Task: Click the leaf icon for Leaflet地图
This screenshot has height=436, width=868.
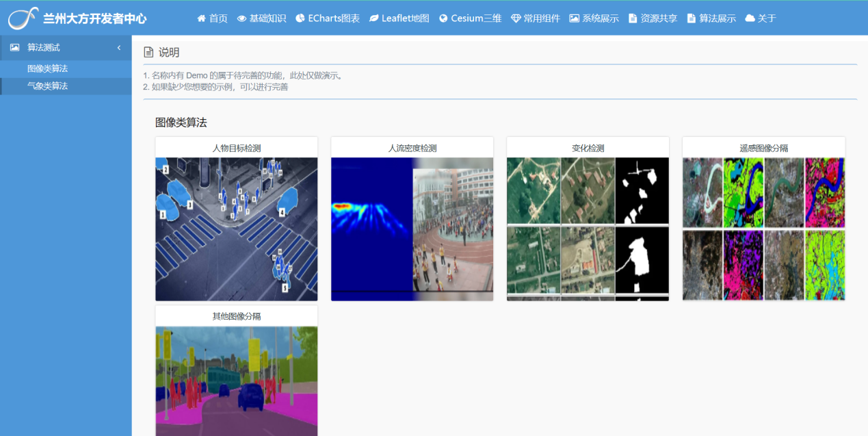Action: point(373,18)
